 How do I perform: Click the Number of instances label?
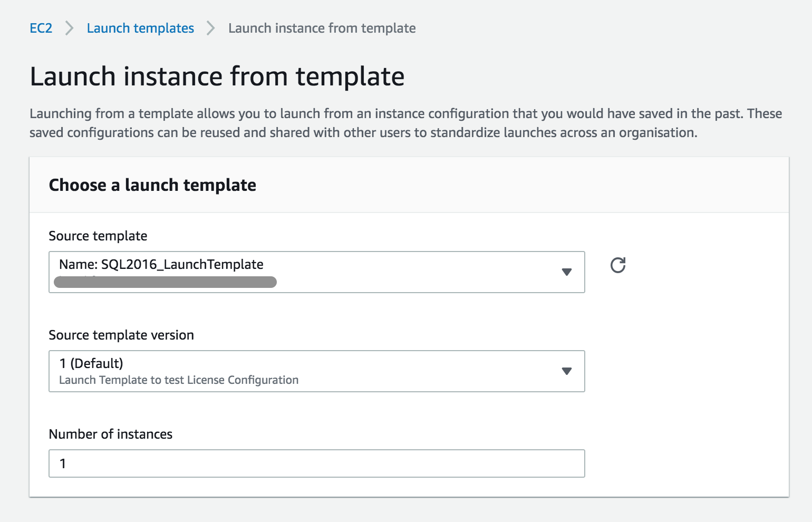click(111, 434)
